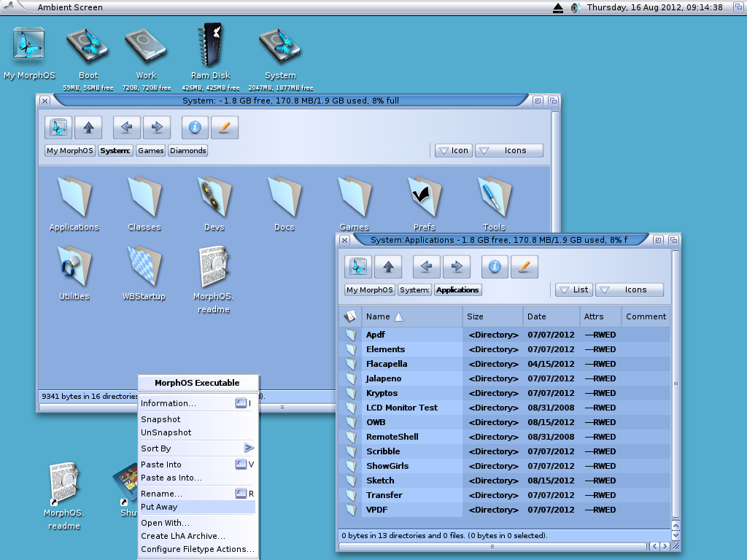Click the speaker volume icon in top bar
The image size is (747, 560).
576,7
